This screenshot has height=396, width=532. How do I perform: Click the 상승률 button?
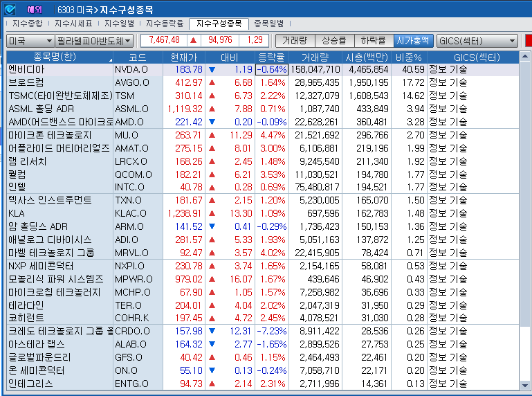334,41
